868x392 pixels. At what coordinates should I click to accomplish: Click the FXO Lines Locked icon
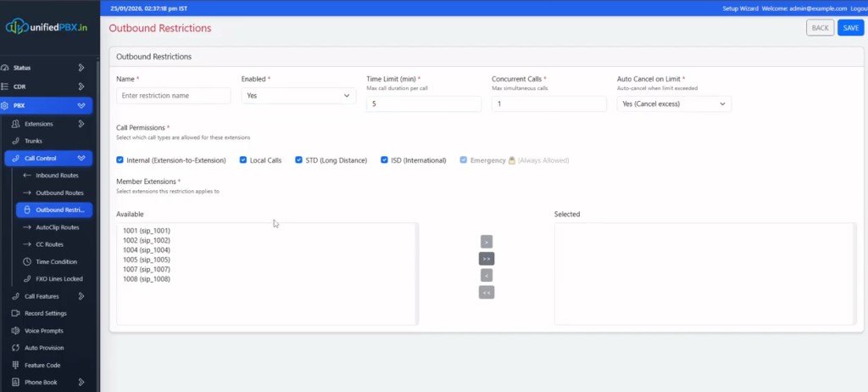pyautogui.click(x=26, y=279)
